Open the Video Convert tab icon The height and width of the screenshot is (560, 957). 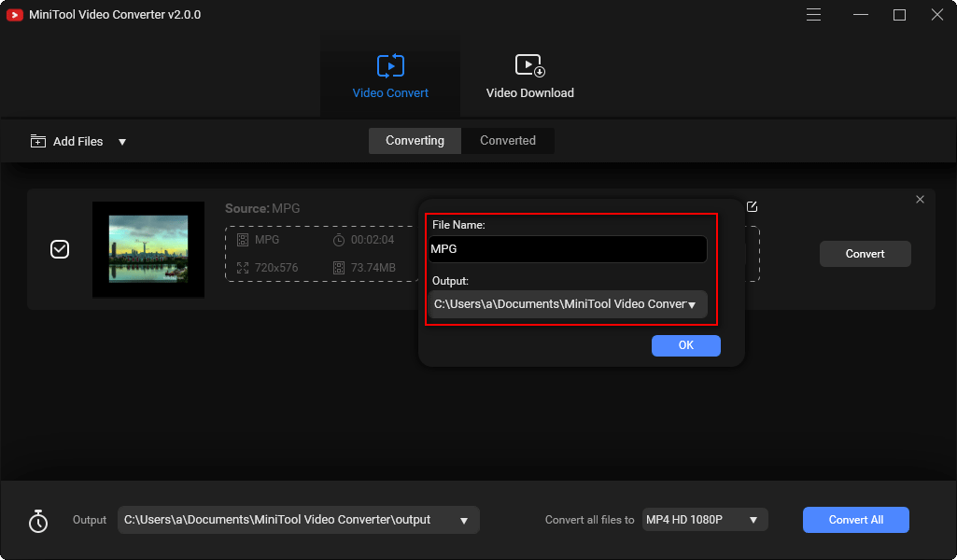click(x=389, y=65)
